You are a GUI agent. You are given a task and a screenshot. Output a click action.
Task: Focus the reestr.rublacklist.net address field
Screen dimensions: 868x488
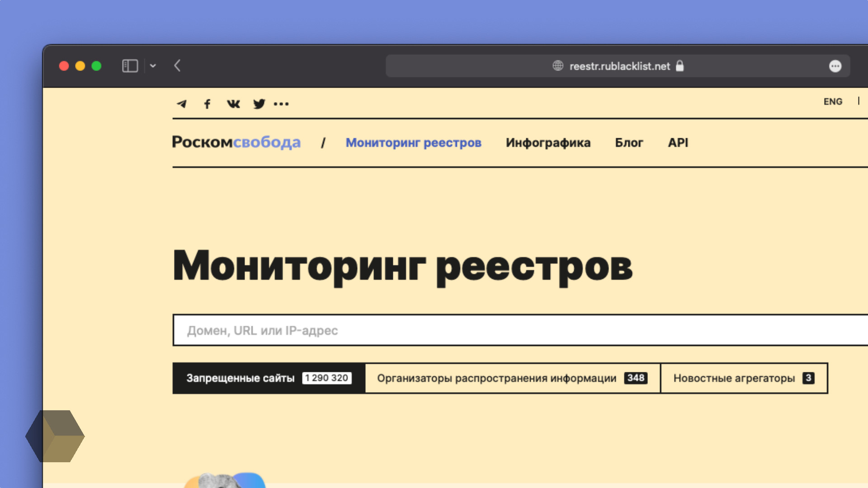[618, 66]
